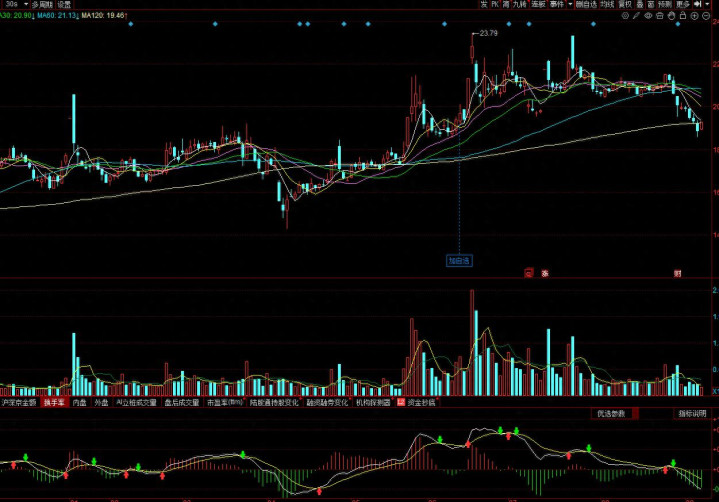Click the hexagon settings icon above chart
Viewport: 719px width, 502px height.
(x=625, y=16)
